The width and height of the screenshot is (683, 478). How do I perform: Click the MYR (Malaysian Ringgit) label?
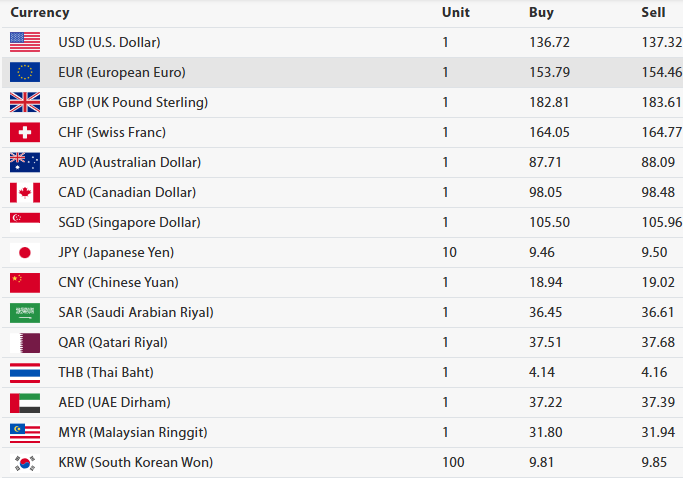133,433
